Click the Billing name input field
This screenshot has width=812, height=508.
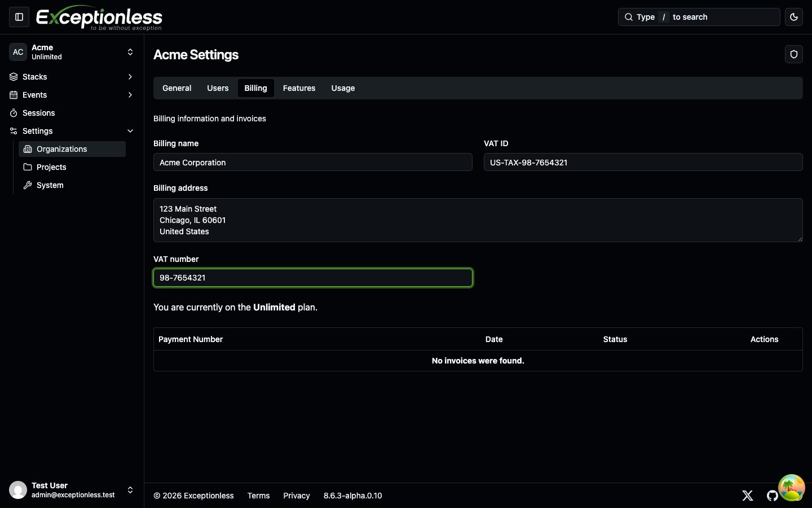pyautogui.click(x=313, y=162)
